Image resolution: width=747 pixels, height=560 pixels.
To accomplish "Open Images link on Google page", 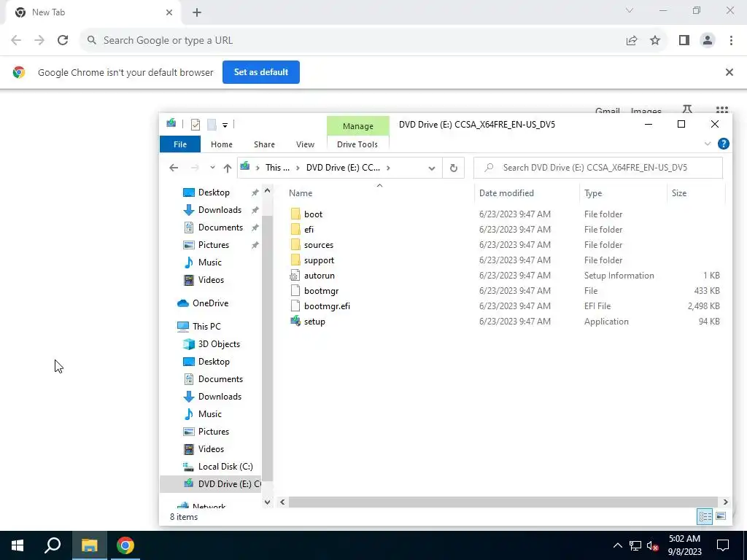I will (646, 111).
